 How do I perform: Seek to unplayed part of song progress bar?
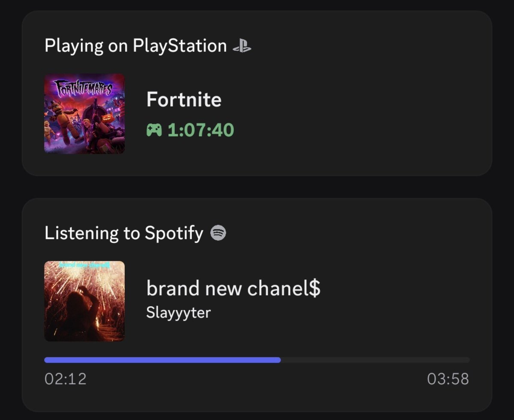click(x=375, y=360)
